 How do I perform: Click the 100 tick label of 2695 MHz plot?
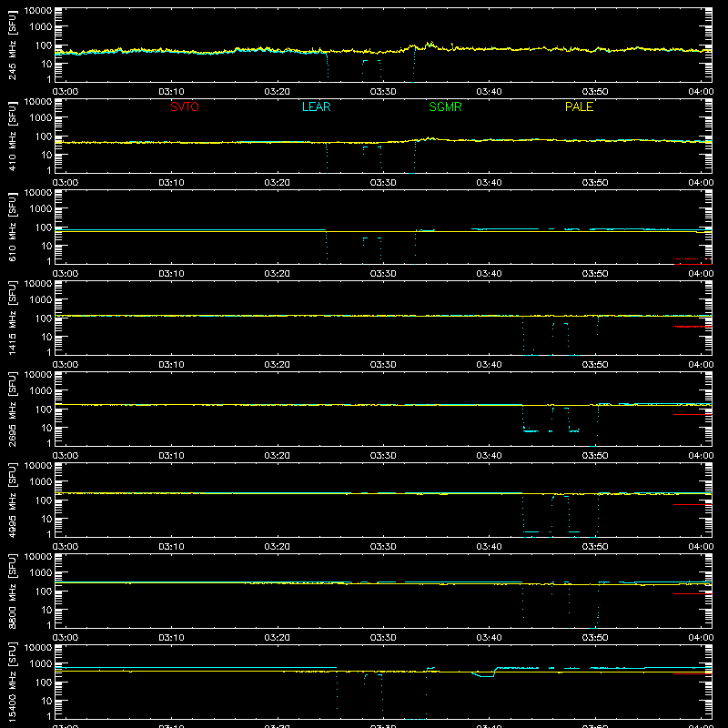(44, 409)
